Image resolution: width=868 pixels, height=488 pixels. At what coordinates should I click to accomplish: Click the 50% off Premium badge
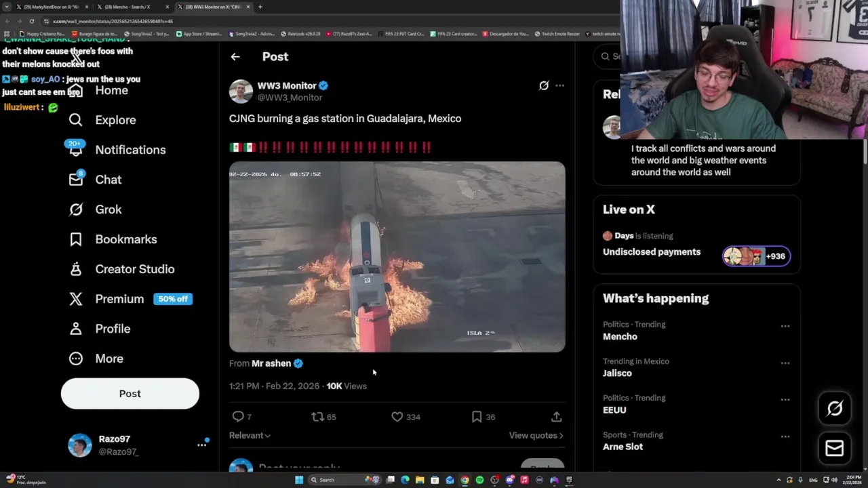click(x=173, y=299)
